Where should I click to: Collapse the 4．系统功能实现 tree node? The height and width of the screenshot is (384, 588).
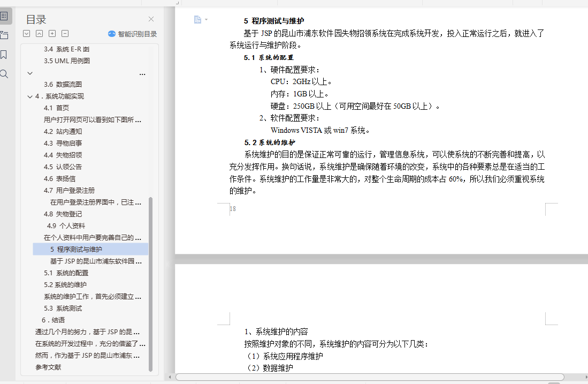tap(30, 96)
